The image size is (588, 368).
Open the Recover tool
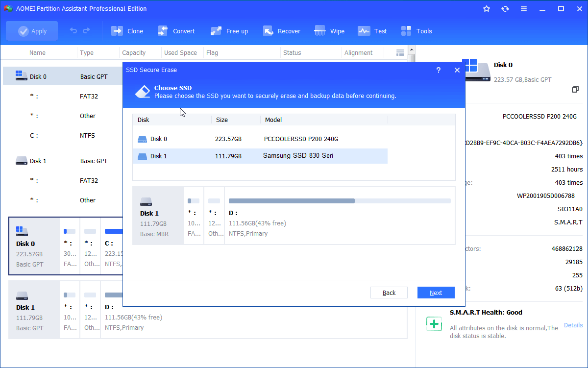pyautogui.click(x=268, y=31)
